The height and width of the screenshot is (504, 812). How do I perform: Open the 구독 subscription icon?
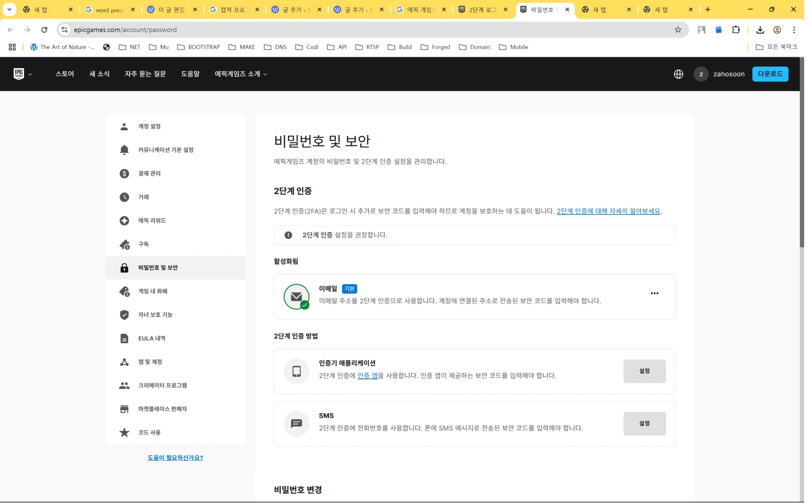pyautogui.click(x=124, y=244)
